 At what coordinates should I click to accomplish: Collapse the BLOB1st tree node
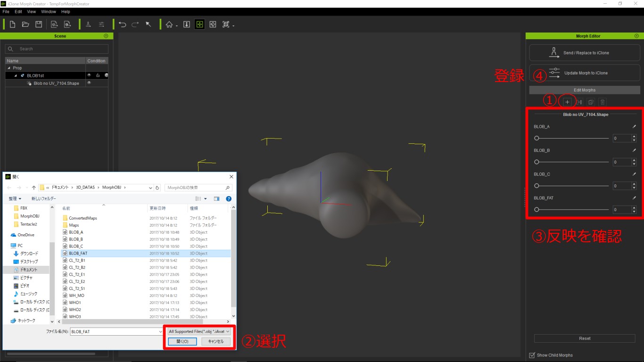tap(16, 75)
